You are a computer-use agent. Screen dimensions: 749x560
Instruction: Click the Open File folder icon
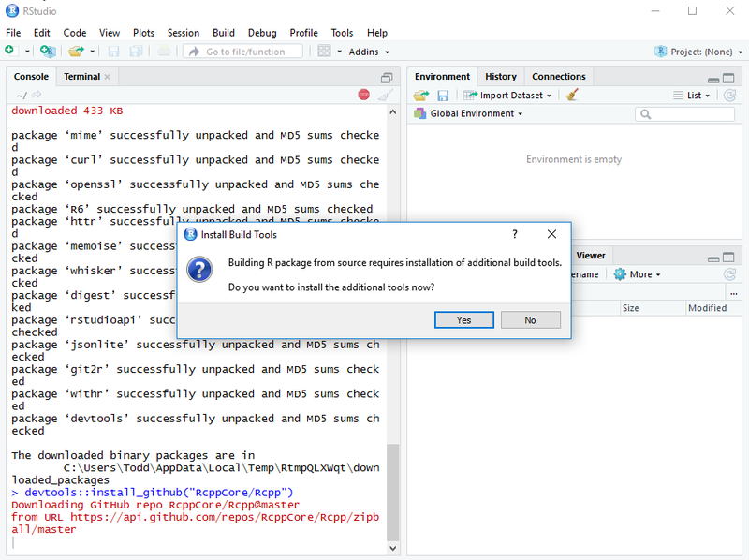click(x=77, y=52)
